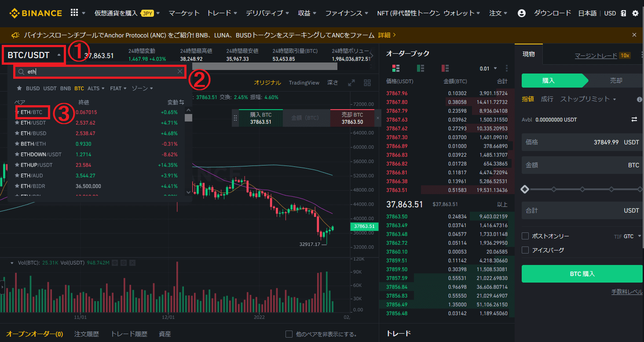This screenshot has height=342, width=644.
Task: Click the transfer arrows icon beside Avbl
Action: pos(634,119)
